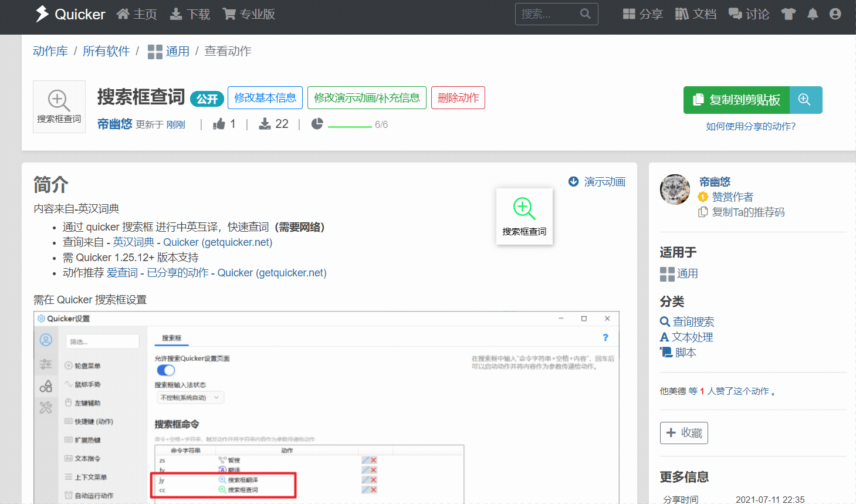Go to the 专业版 page
Screen dimensions: 856x504
coord(249,14)
